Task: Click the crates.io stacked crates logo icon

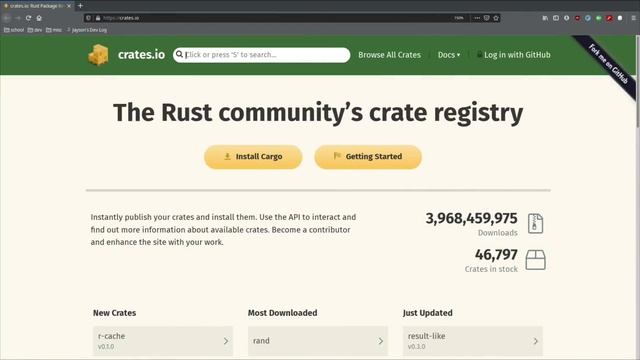Action: pos(98,55)
